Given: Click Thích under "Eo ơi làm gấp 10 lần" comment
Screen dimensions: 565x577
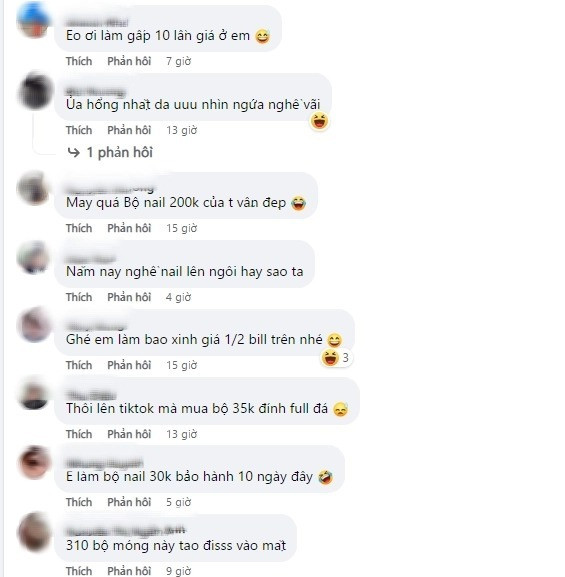Looking at the screenshot, I should [x=79, y=61].
